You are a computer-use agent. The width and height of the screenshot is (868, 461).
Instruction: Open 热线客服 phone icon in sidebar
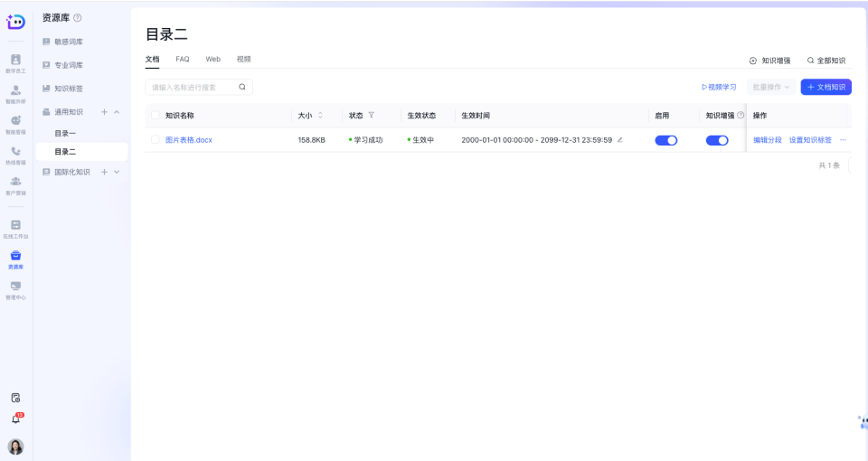tap(15, 154)
